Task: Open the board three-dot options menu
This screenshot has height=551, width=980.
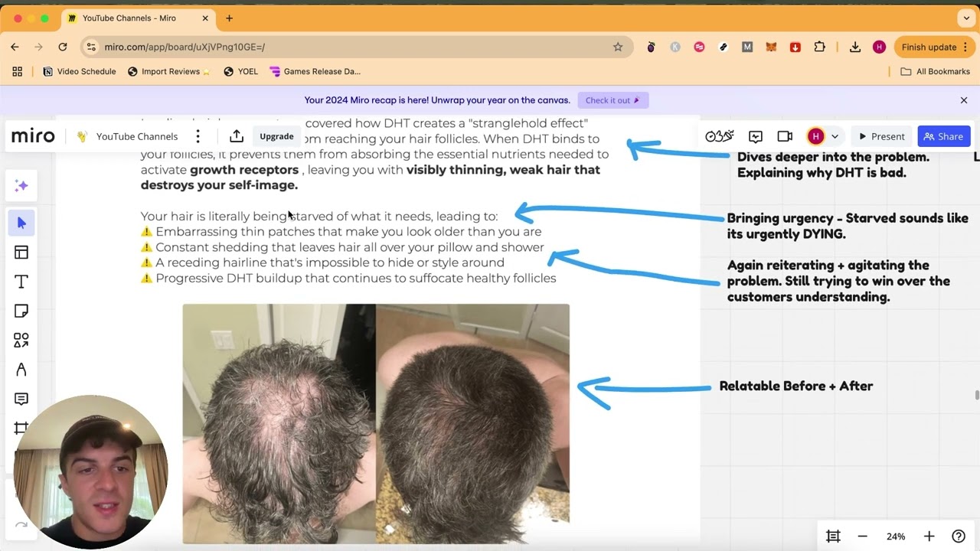Action: click(198, 136)
